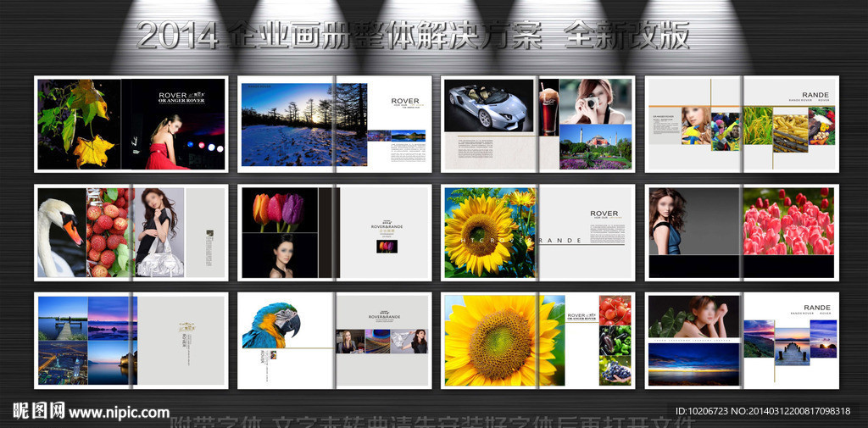Click the blonde woman face photo
868x428 pixels.
(696, 125)
